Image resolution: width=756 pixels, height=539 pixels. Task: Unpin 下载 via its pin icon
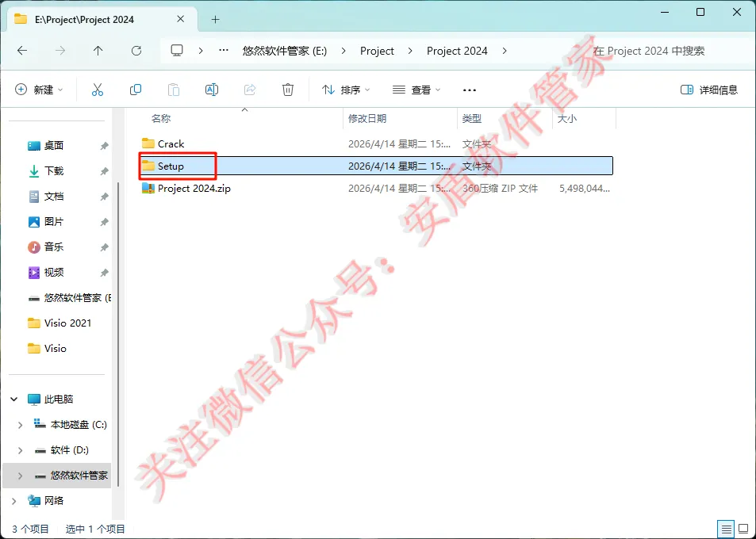tap(104, 171)
